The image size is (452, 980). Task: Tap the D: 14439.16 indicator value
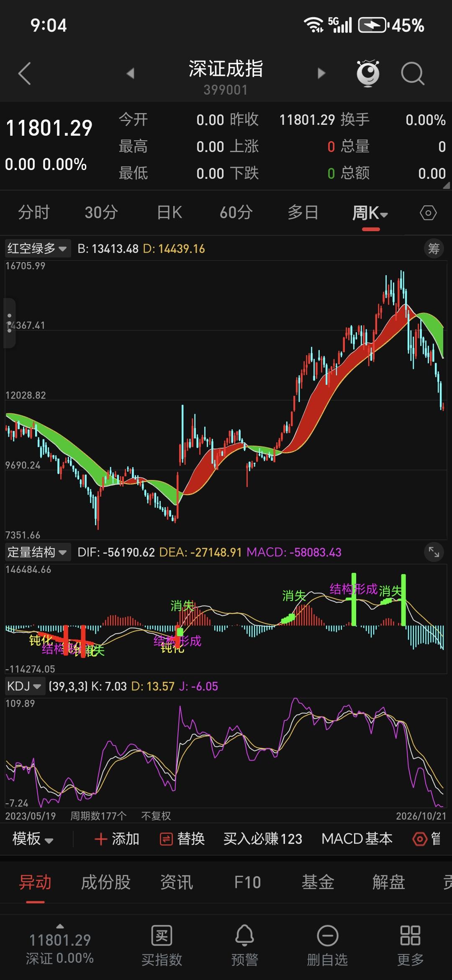pos(174,249)
